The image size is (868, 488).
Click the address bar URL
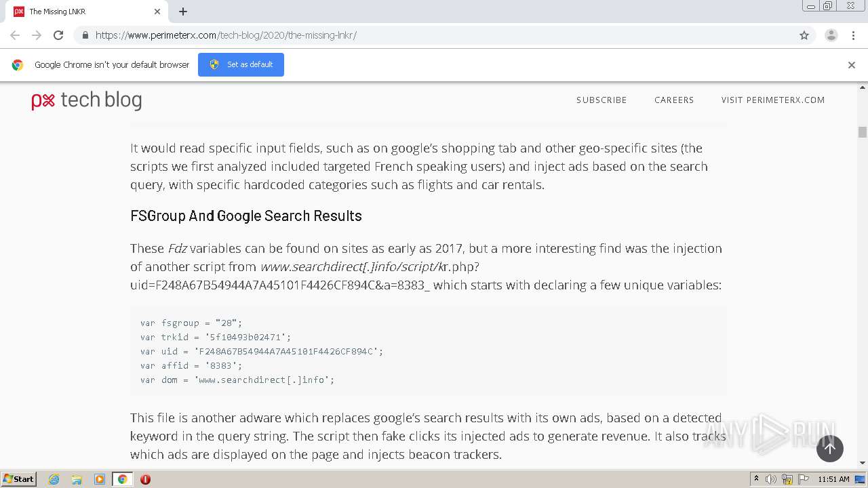(x=226, y=35)
